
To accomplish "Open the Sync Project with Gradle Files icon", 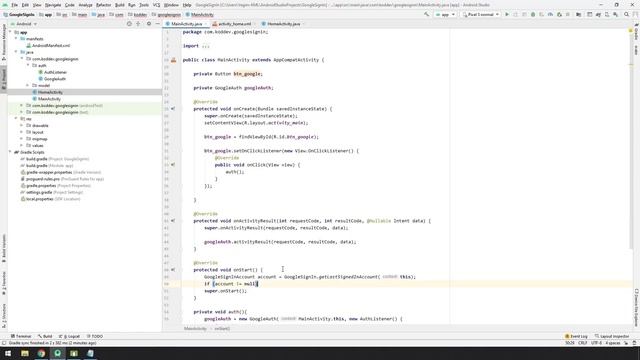I will click(598, 14).
